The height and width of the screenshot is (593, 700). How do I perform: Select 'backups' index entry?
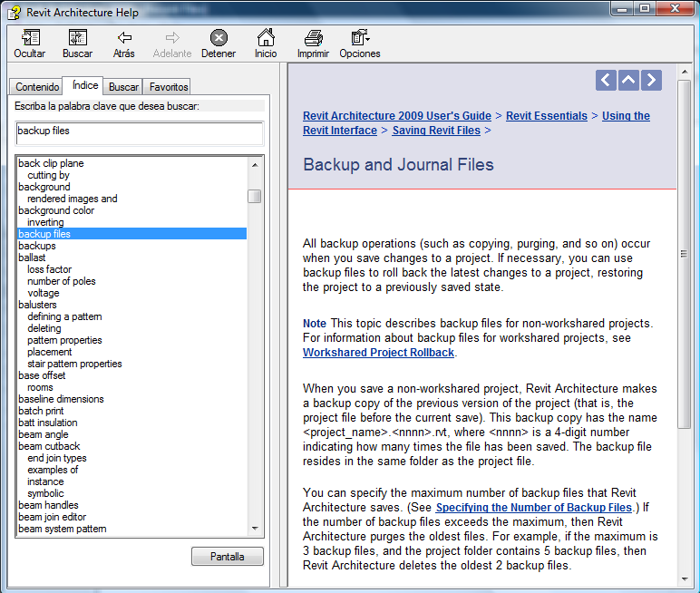tap(37, 246)
